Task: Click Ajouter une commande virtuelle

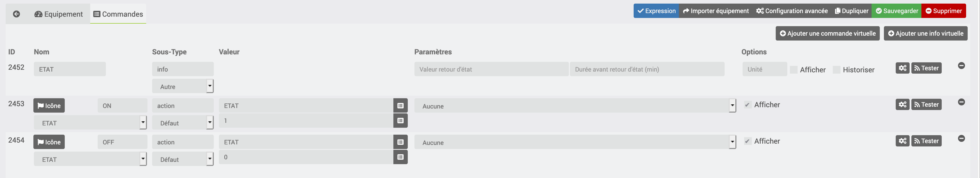Action: [x=828, y=33]
